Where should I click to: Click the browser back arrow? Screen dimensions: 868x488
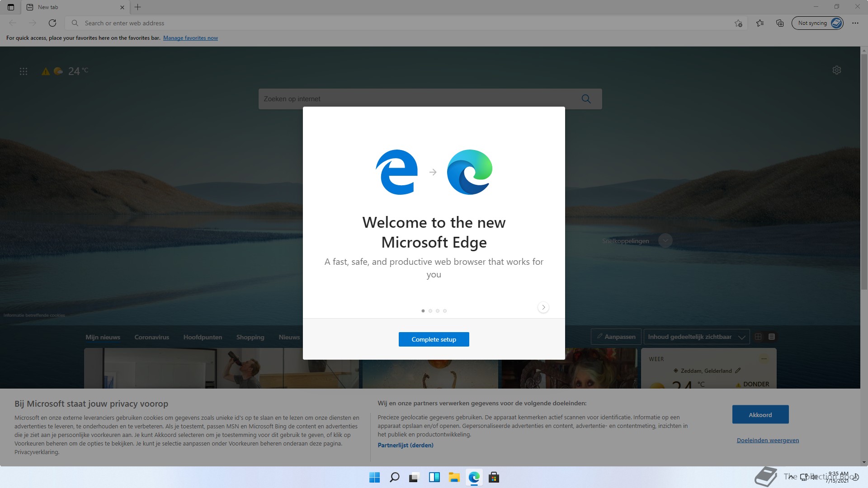tap(13, 23)
